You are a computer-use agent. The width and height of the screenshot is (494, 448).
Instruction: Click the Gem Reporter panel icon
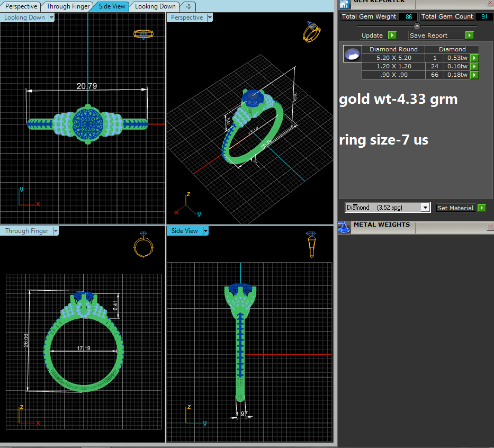345,3
